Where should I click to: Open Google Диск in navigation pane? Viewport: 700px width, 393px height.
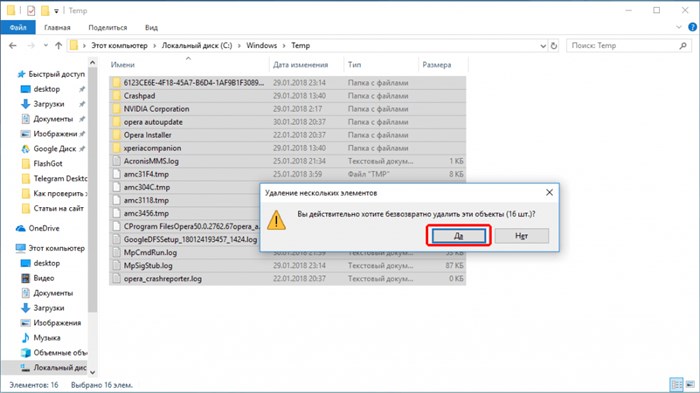click(54, 149)
